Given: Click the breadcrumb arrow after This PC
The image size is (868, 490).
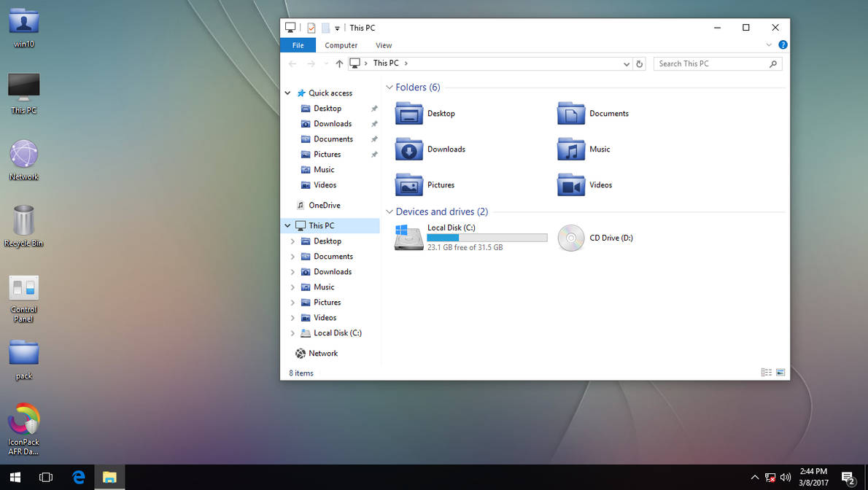Looking at the screenshot, I should click(406, 63).
